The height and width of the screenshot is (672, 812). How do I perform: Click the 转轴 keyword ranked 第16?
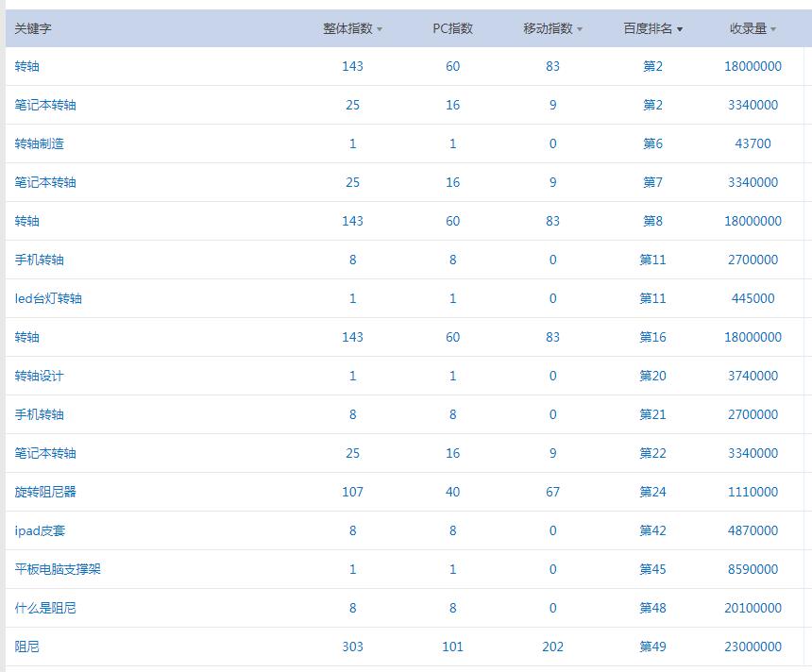[27, 337]
